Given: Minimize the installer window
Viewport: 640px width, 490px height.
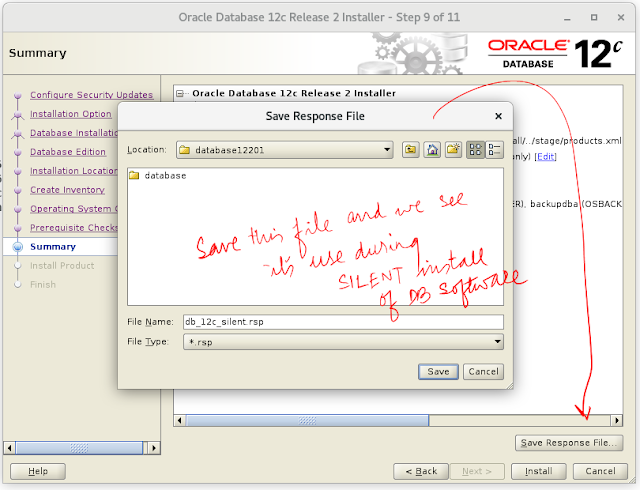Looking at the screenshot, I should (x=567, y=18).
